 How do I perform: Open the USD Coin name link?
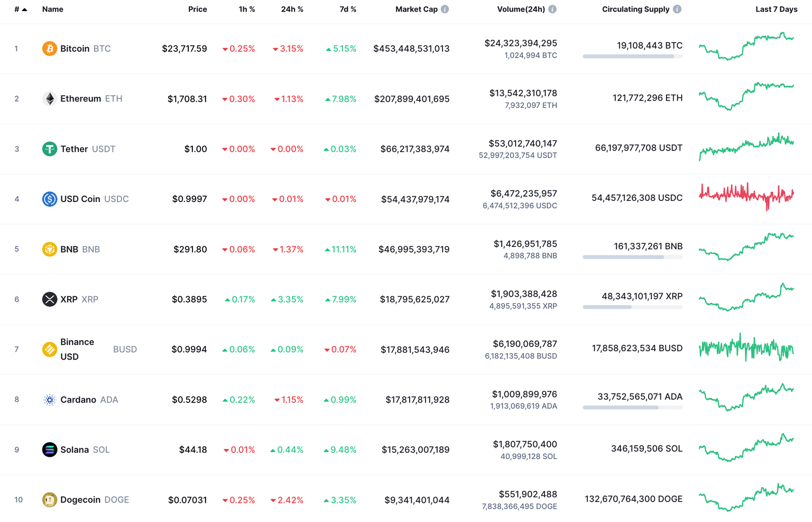pyautogui.click(x=80, y=199)
